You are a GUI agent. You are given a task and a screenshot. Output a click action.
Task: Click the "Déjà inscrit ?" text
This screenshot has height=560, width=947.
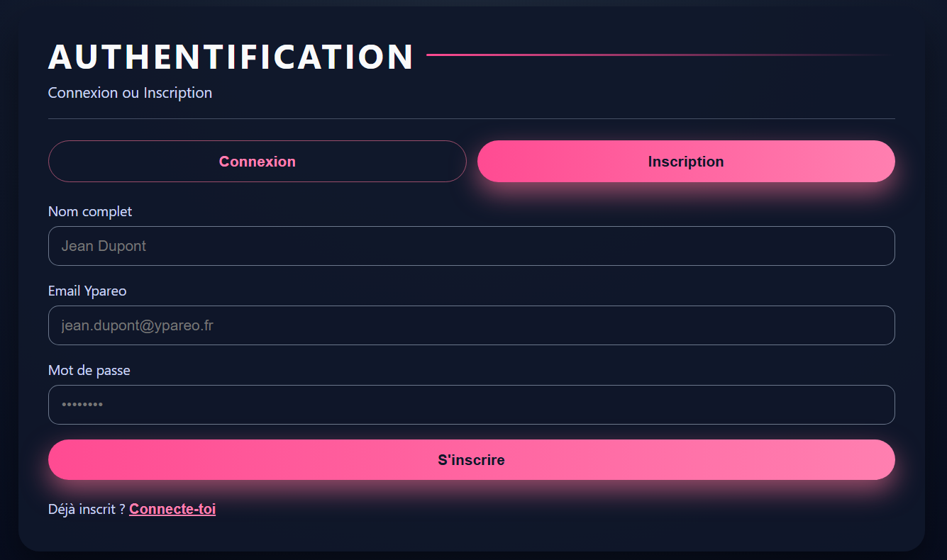coord(87,509)
